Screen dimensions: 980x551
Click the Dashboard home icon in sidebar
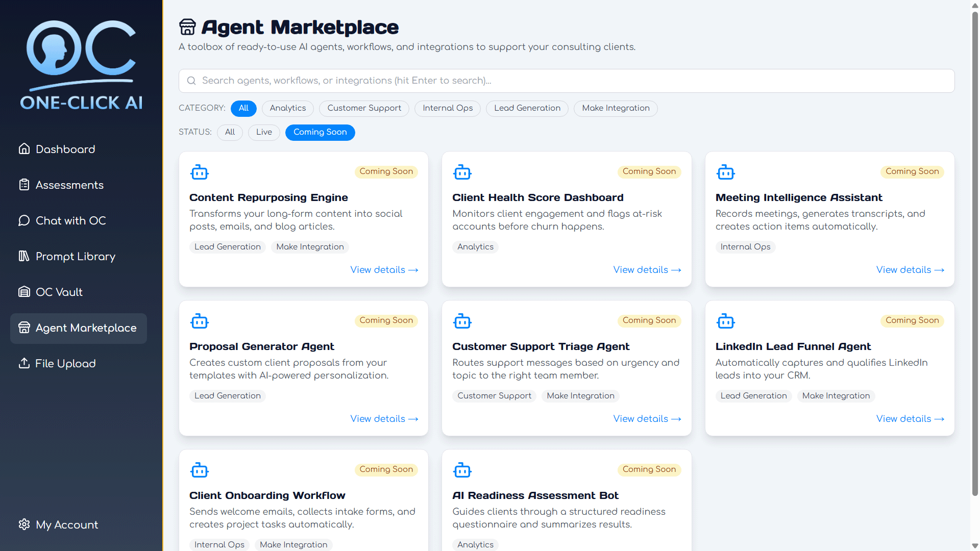[24, 149]
